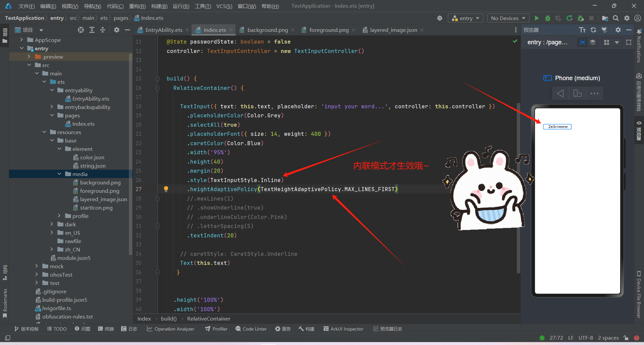Open previewer settings gear
644x345 pixels.
point(618,30)
